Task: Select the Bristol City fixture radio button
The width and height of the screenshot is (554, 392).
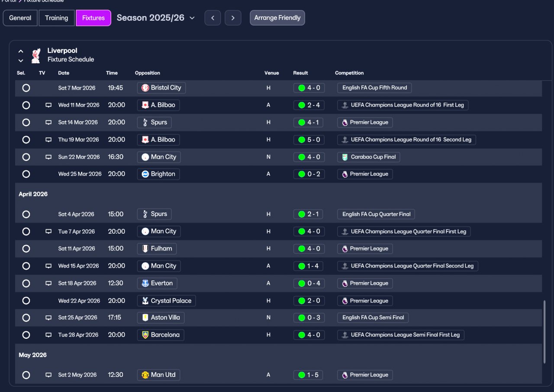Action: click(26, 88)
